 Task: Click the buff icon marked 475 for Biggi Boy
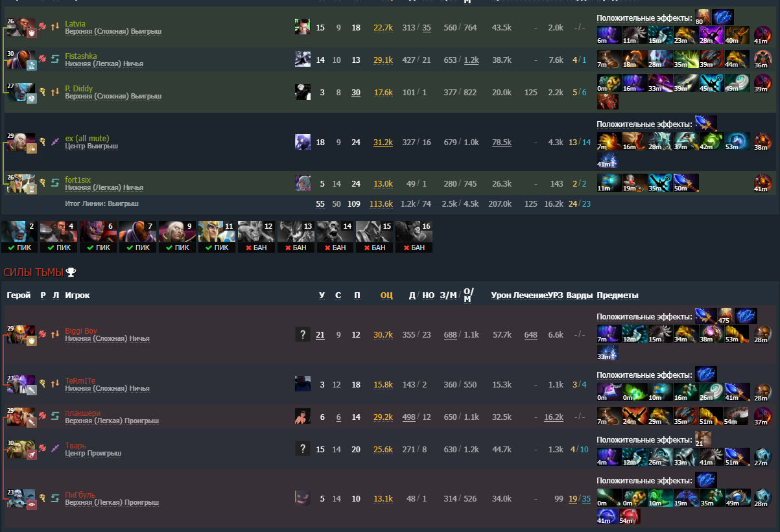[x=726, y=316]
